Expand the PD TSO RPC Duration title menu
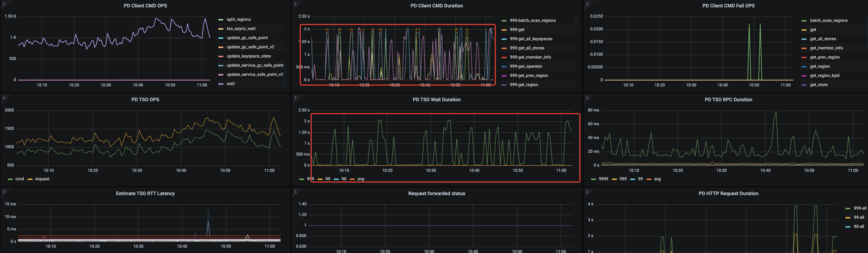The height and width of the screenshot is (253, 868). pos(728,100)
